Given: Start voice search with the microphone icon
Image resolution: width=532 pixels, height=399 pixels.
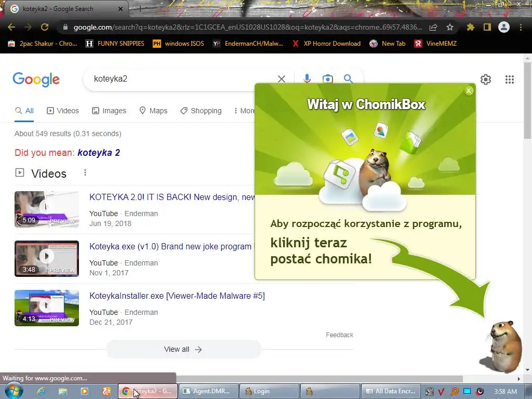Looking at the screenshot, I should (307, 79).
